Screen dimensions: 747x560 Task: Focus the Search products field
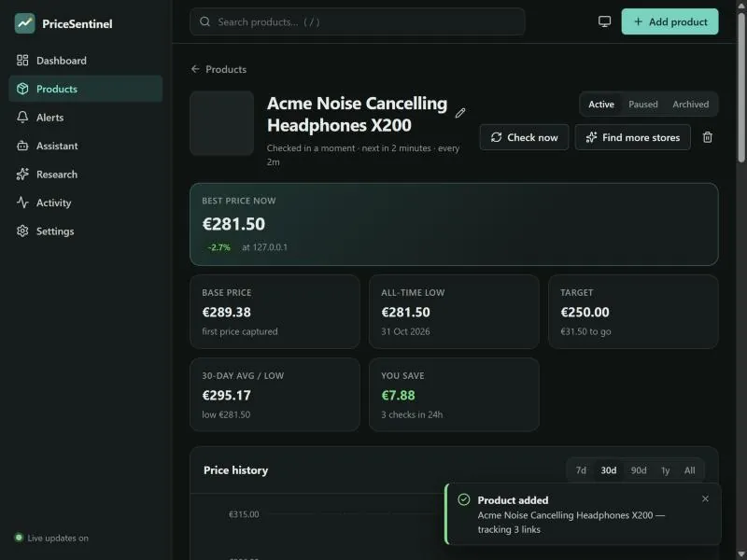pos(358,21)
